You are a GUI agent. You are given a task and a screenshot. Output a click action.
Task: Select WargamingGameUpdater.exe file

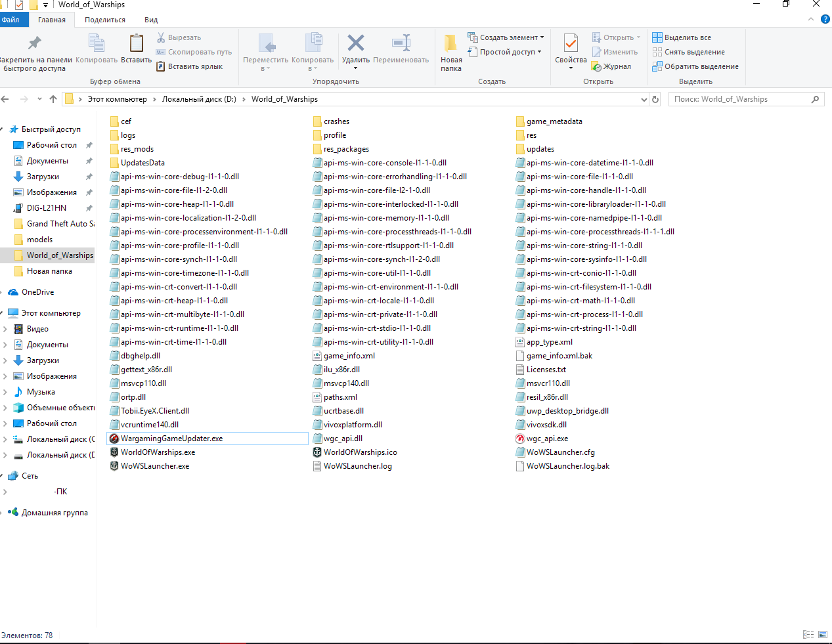click(x=208, y=439)
